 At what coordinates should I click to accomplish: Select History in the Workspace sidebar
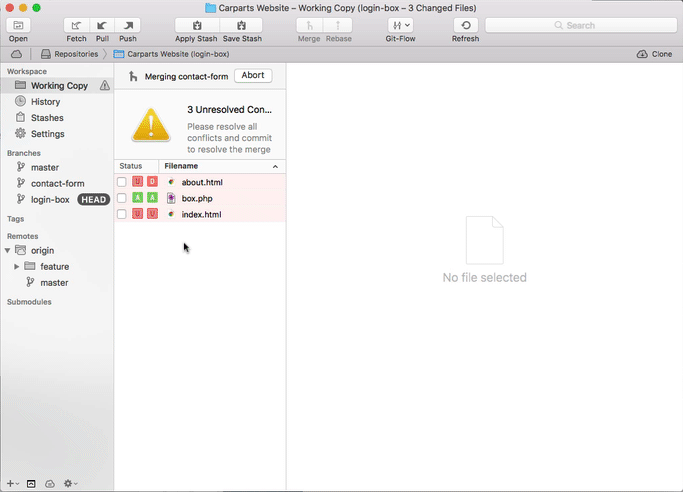pos(45,102)
